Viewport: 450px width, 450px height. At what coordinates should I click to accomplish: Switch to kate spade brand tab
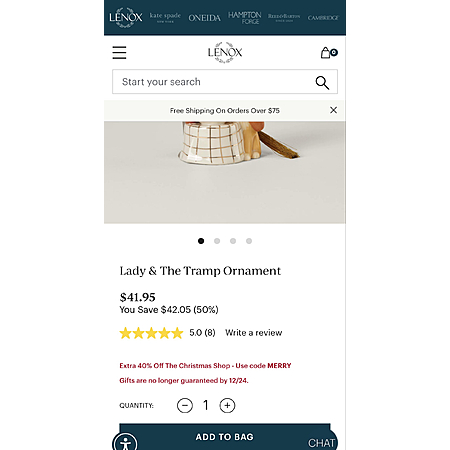pyautogui.click(x=165, y=17)
